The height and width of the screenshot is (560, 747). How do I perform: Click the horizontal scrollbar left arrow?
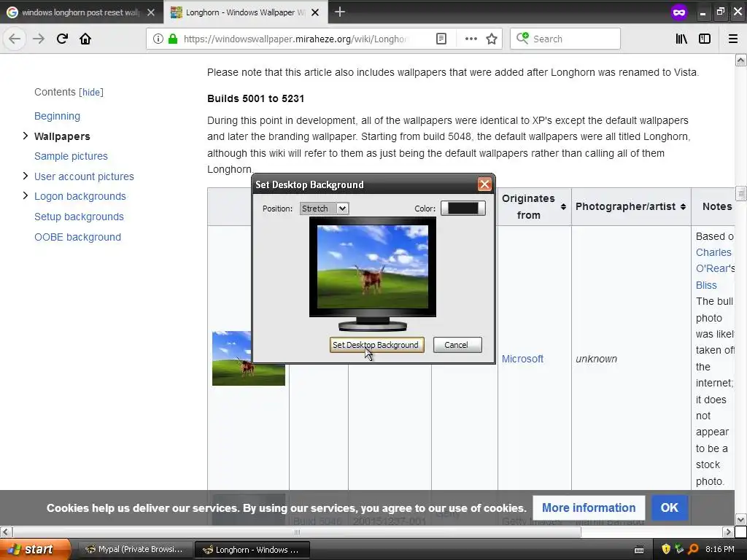6,532
